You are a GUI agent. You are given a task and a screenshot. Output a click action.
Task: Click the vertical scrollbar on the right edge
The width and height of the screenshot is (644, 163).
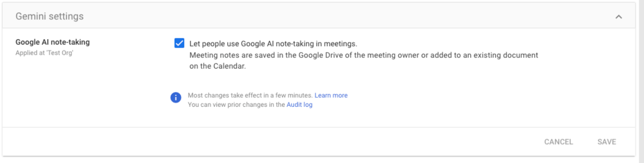[x=641, y=80]
